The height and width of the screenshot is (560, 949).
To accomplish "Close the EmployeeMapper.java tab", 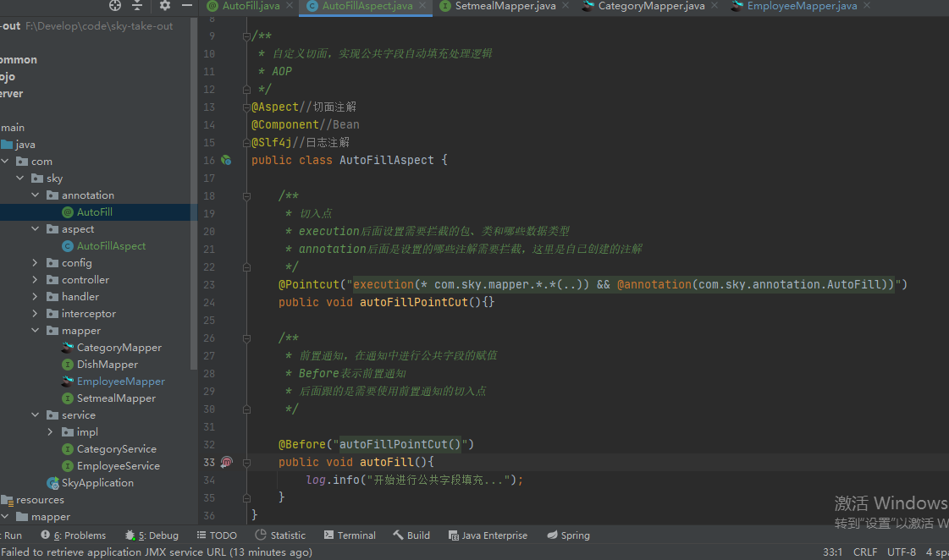I will tap(867, 5).
